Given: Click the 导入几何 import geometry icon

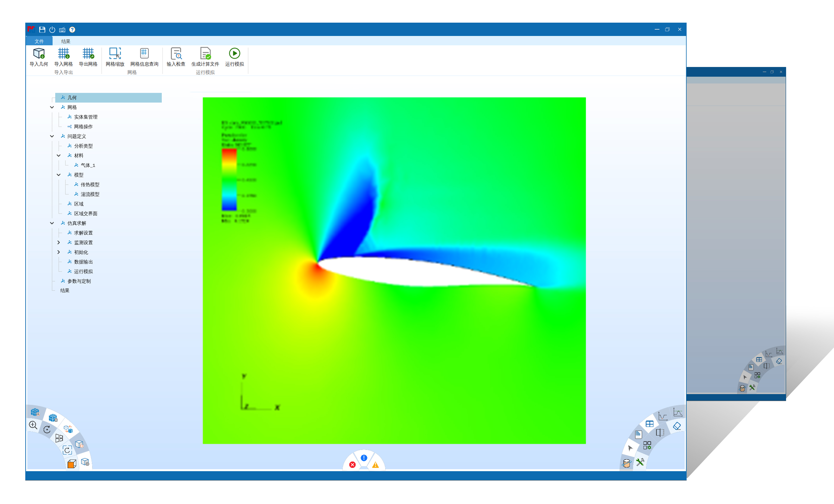Looking at the screenshot, I should 39,54.
